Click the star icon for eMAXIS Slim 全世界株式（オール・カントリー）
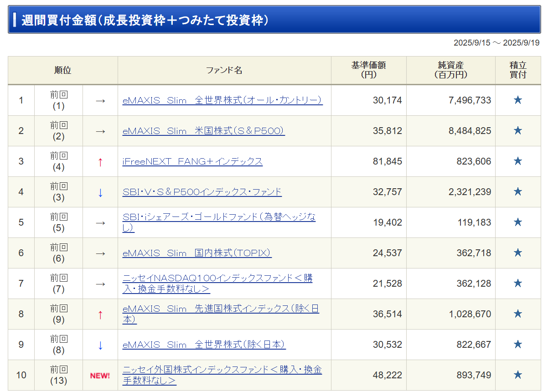 [518, 100]
